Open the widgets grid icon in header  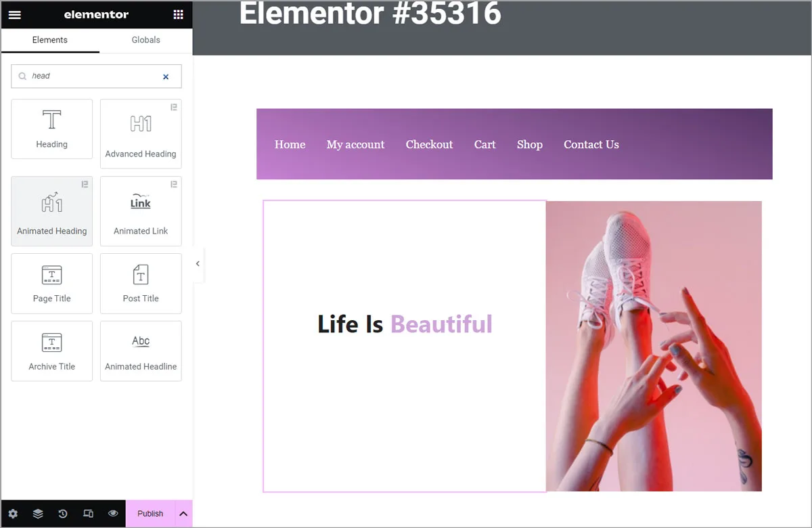pyautogui.click(x=178, y=15)
